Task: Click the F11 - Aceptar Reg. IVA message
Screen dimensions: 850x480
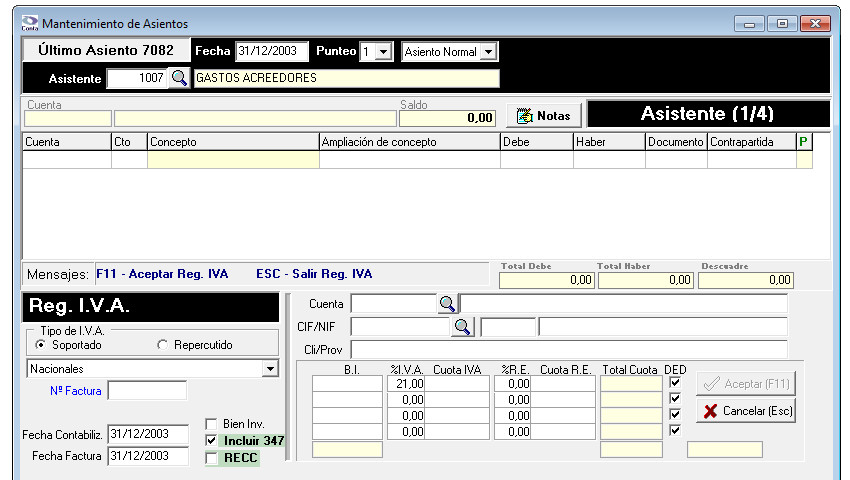Action: 162,274
